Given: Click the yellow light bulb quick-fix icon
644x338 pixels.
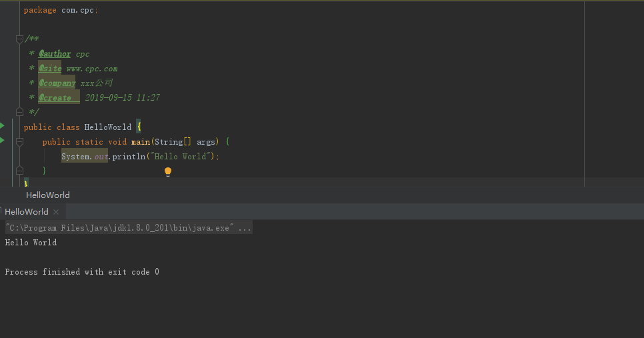Looking at the screenshot, I should (x=168, y=172).
